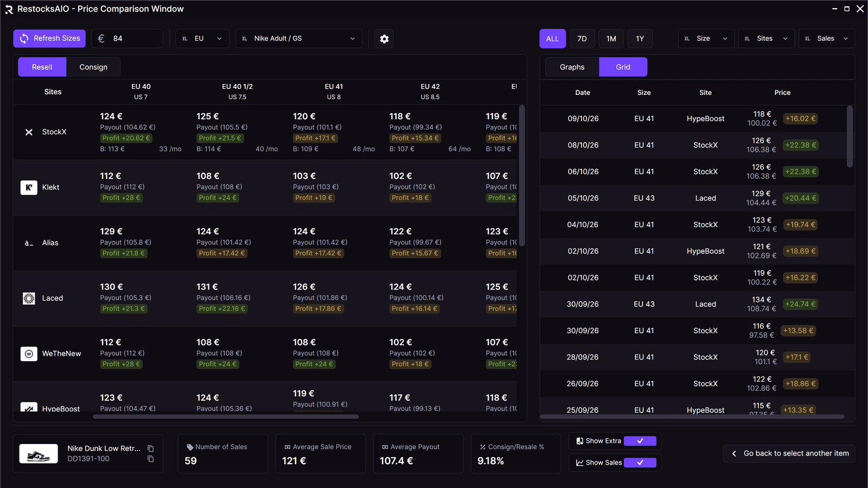Click the Average Sale Price icon
Image resolution: width=868 pixels, height=488 pixels.
tap(287, 447)
